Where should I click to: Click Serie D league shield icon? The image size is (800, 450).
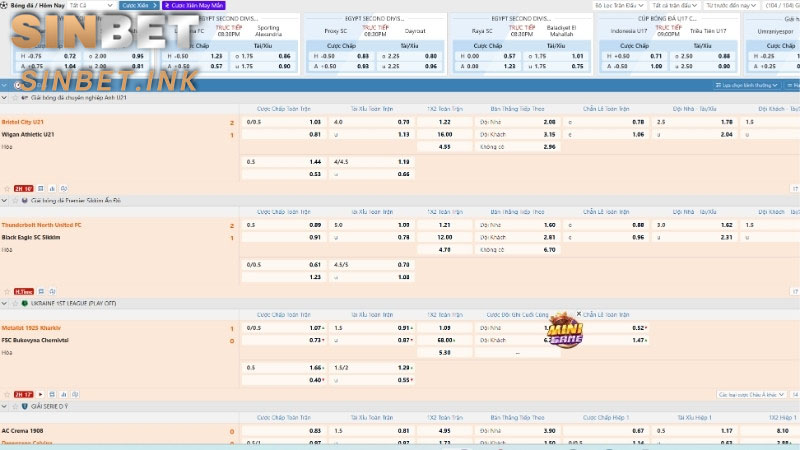point(24,406)
